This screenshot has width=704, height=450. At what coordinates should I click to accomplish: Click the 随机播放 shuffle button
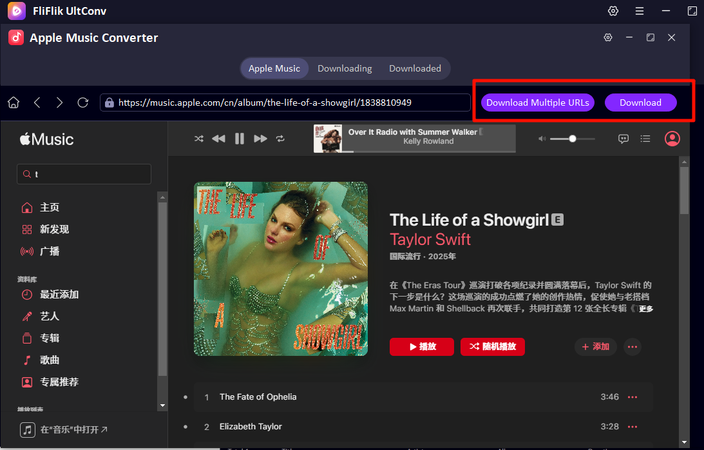click(x=493, y=347)
